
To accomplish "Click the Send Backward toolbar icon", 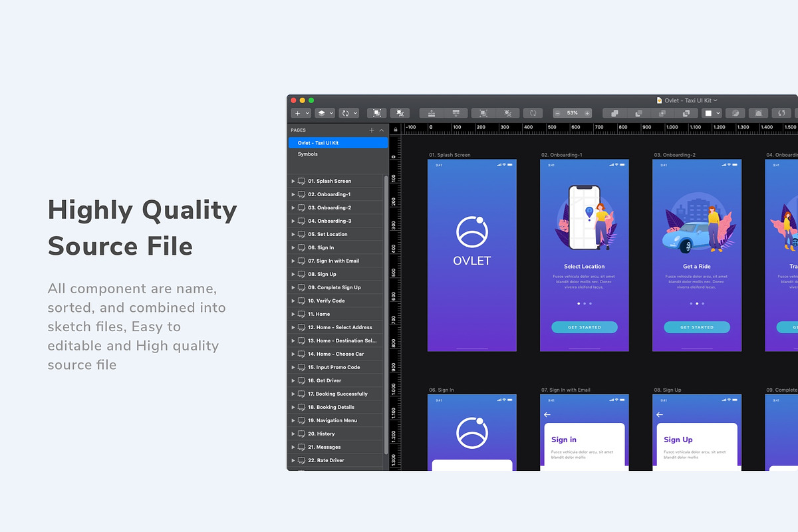I will coord(456,113).
